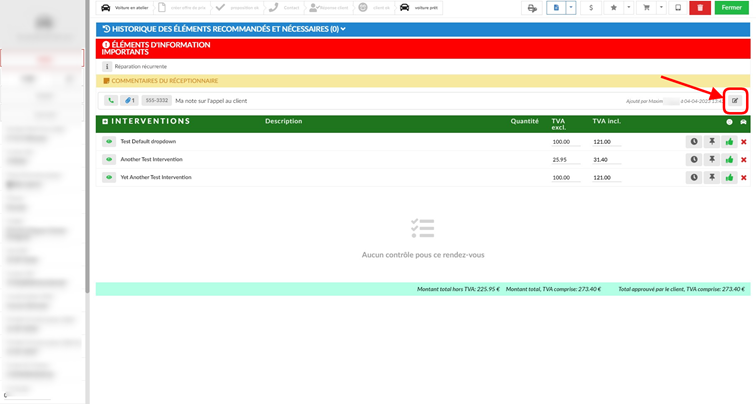The image size is (756, 404).
Task: Expand Historique des éléments recommandés header
Action: click(224, 29)
